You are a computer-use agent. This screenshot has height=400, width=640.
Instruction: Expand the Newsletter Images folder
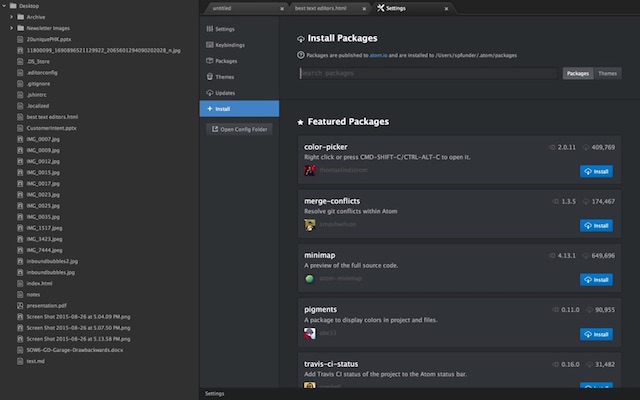pyautogui.click(x=11, y=28)
